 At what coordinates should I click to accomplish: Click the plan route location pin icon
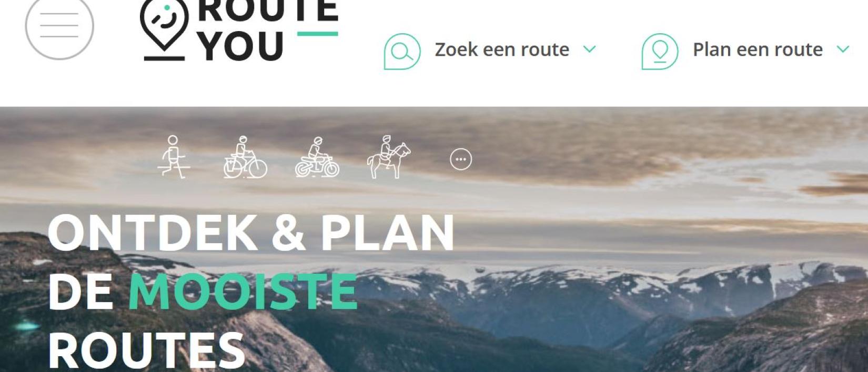[x=660, y=52]
